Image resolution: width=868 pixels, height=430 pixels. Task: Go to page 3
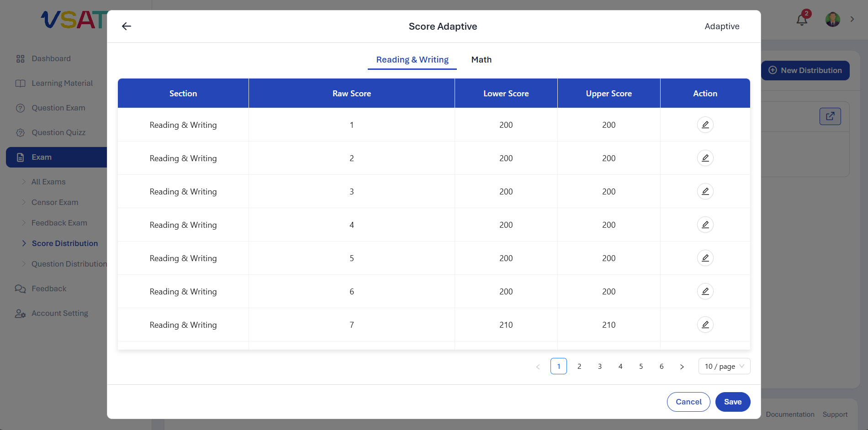(600, 366)
